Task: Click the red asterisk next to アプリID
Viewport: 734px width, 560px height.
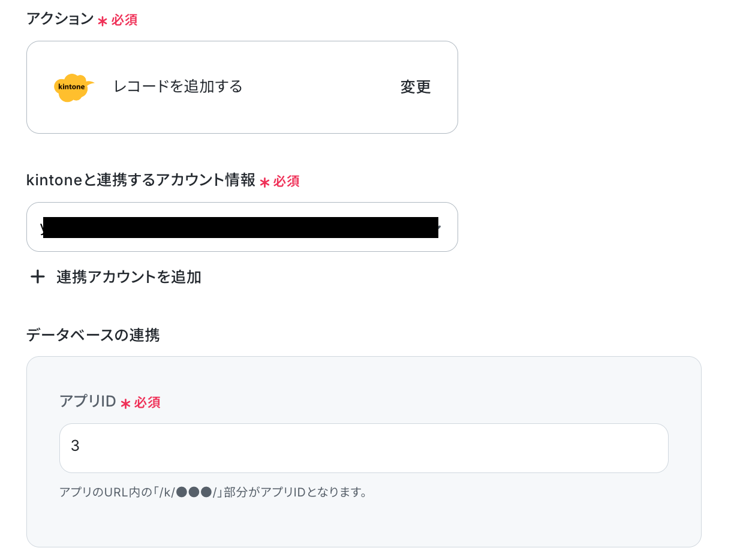Action: pyautogui.click(x=125, y=404)
